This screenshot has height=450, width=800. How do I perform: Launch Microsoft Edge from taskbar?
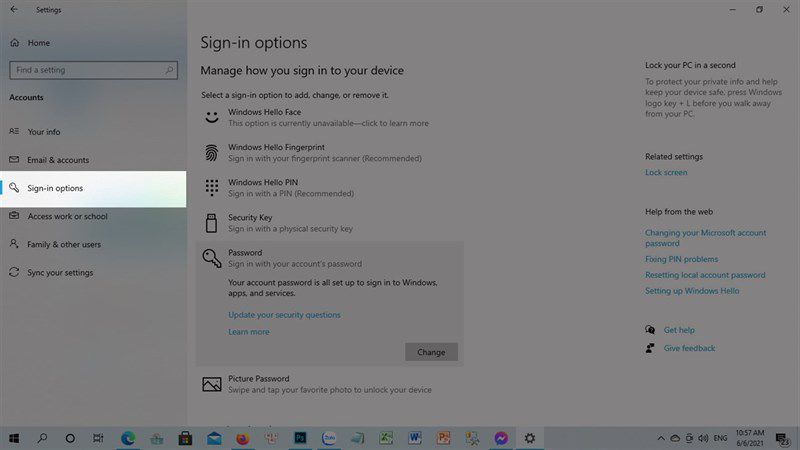tap(128, 438)
